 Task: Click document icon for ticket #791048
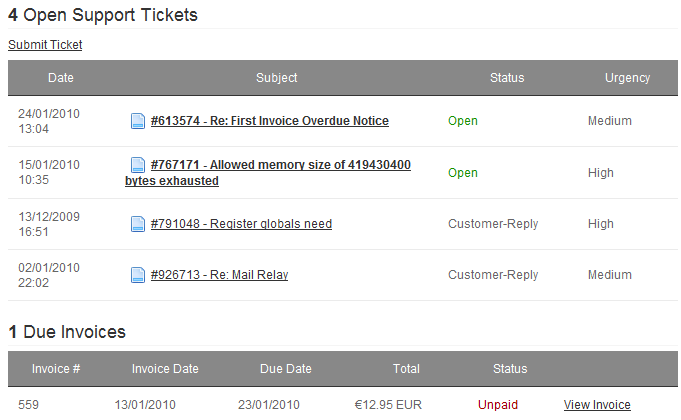[138, 224]
